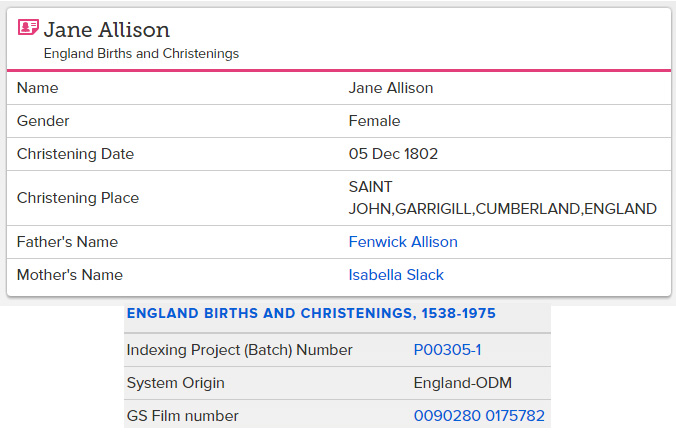Click the Gender value Female
676x432 pixels.
coord(374,121)
